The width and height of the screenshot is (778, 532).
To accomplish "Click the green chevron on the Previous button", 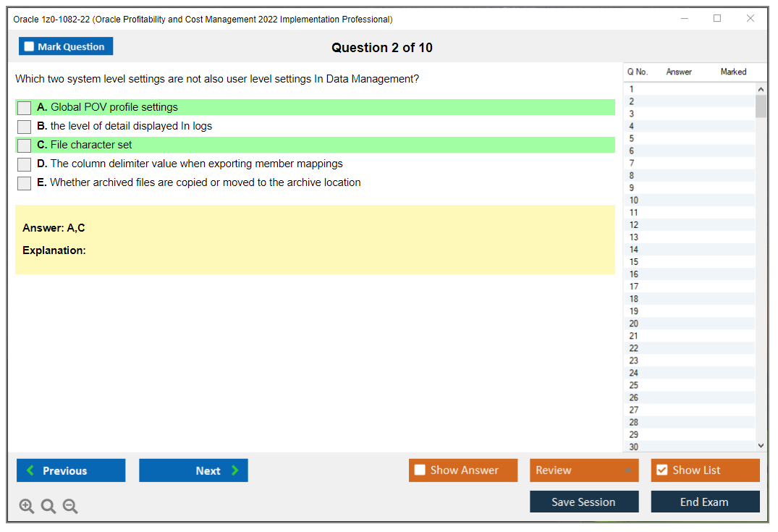I will pyautogui.click(x=30, y=470).
